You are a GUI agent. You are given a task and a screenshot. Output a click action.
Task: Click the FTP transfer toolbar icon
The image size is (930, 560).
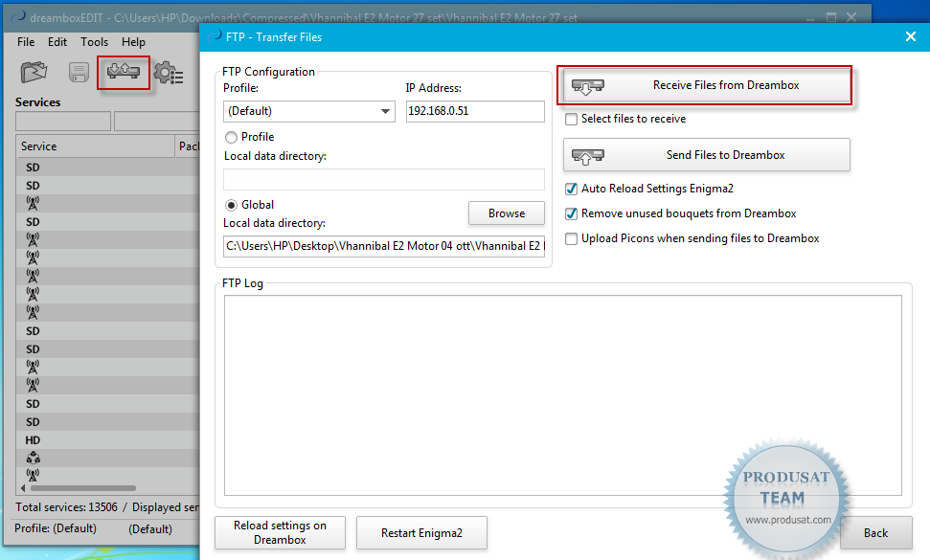124,73
